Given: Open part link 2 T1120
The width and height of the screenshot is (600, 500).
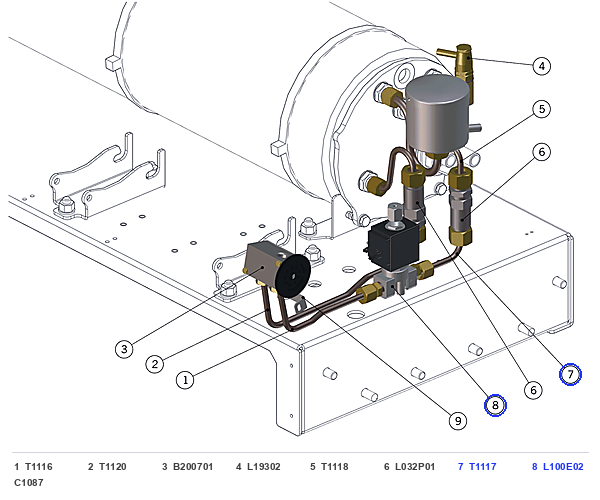Looking at the screenshot, I should pyautogui.click(x=107, y=467).
